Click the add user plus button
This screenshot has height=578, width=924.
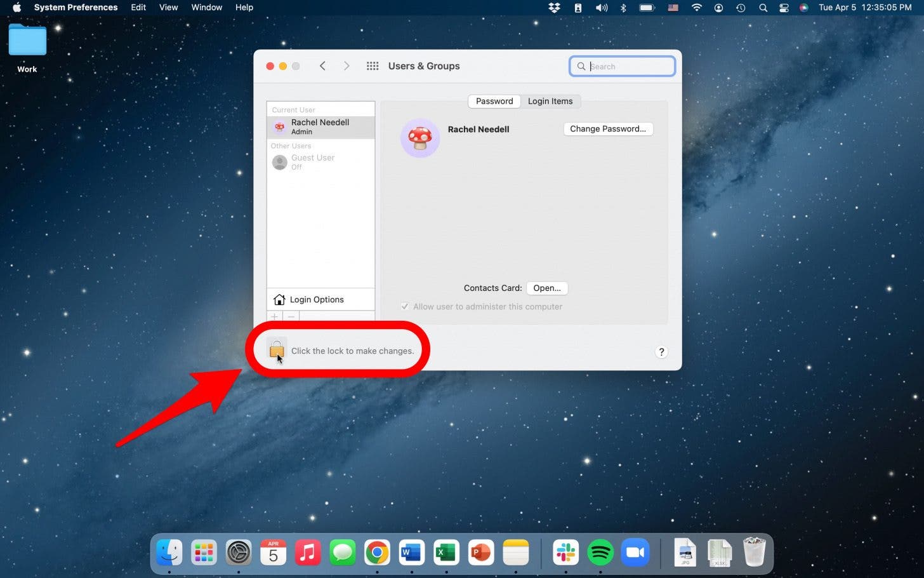tap(275, 316)
